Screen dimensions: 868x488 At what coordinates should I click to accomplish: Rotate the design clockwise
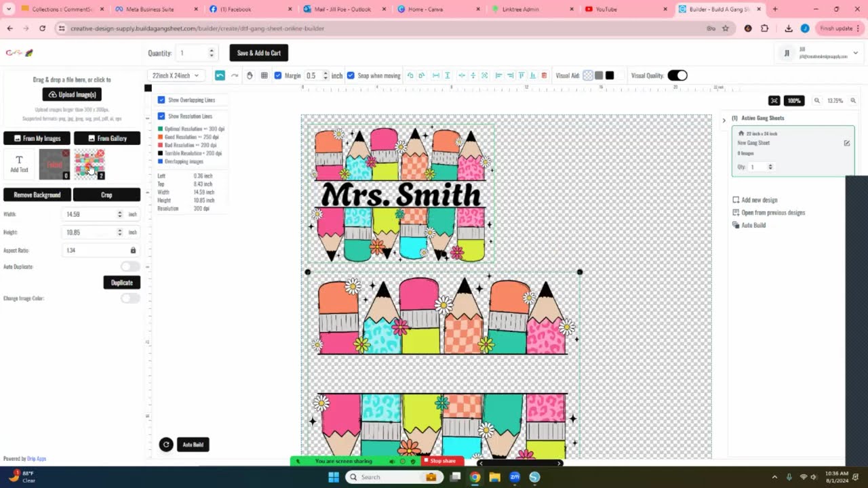421,75
